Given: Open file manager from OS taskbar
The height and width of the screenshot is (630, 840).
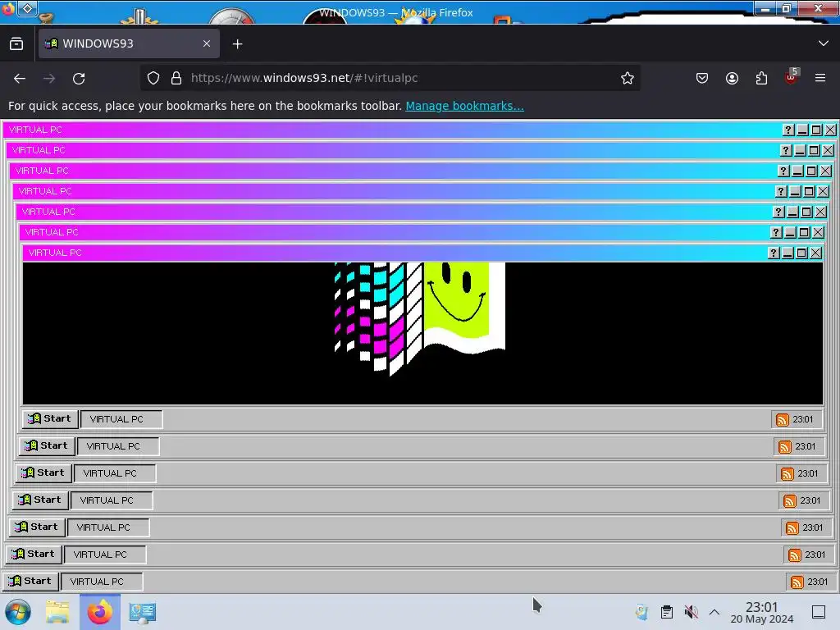Looking at the screenshot, I should pyautogui.click(x=57, y=612).
